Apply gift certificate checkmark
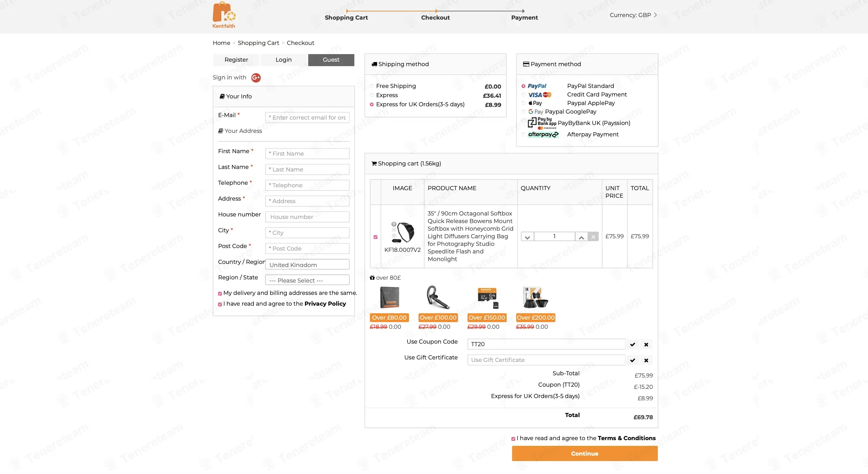868x474 pixels. coord(633,360)
